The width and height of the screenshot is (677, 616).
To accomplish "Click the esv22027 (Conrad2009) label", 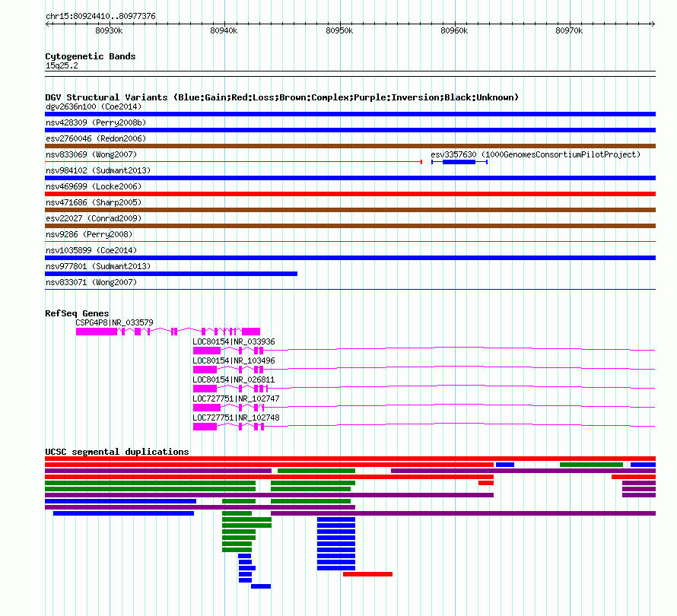I will [x=94, y=218].
